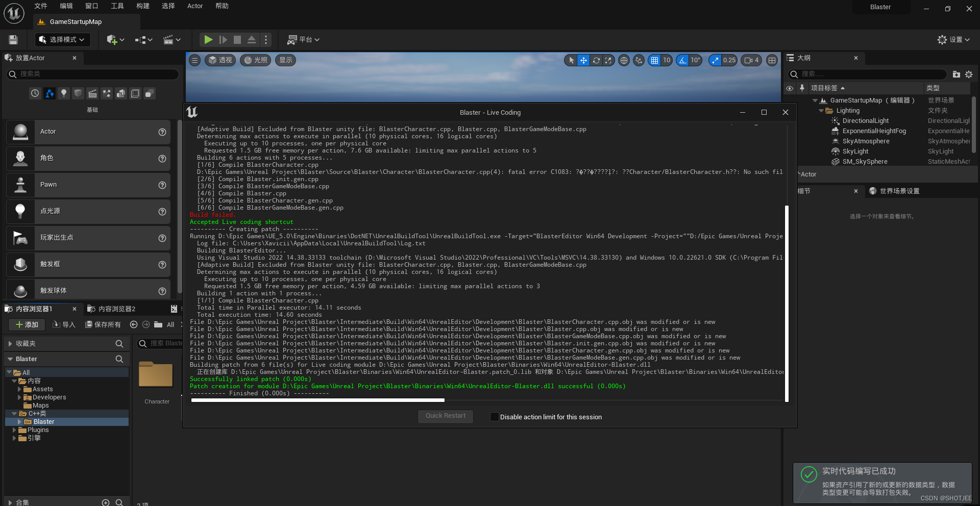Viewport: 980px width, 506px height.
Task: Select the All Classes category icon
Action: click(149, 93)
